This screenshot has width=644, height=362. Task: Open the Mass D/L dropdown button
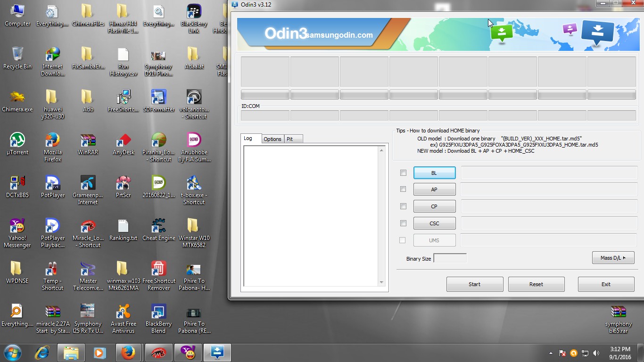(613, 258)
